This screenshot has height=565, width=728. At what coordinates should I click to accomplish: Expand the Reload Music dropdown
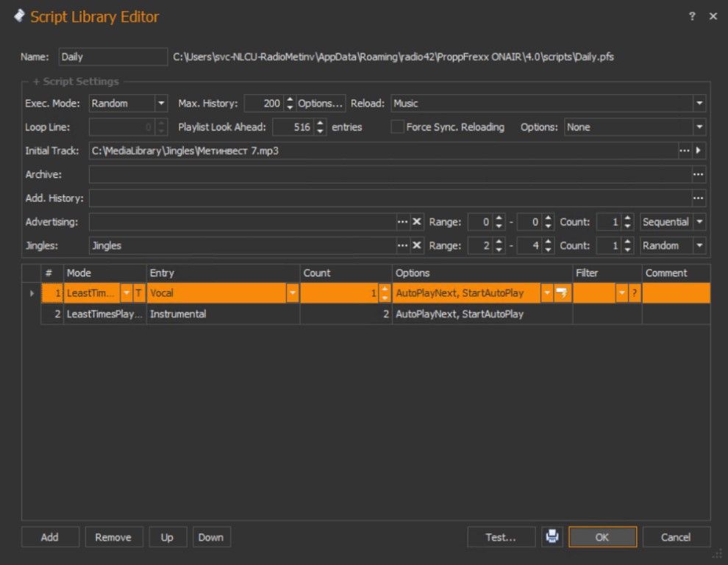[x=699, y=104]
